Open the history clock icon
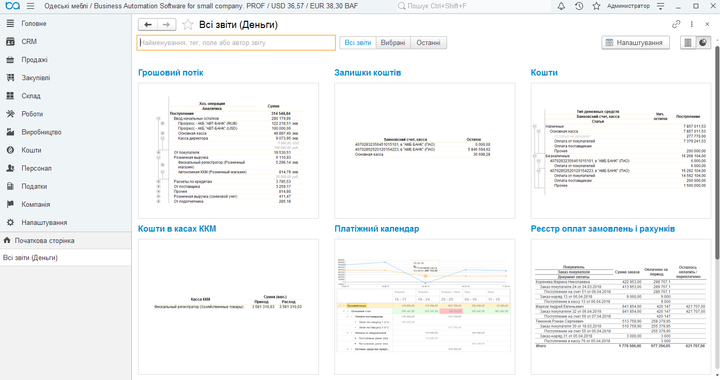Screen dimensions: 720x380 click(x=579, y=6)
